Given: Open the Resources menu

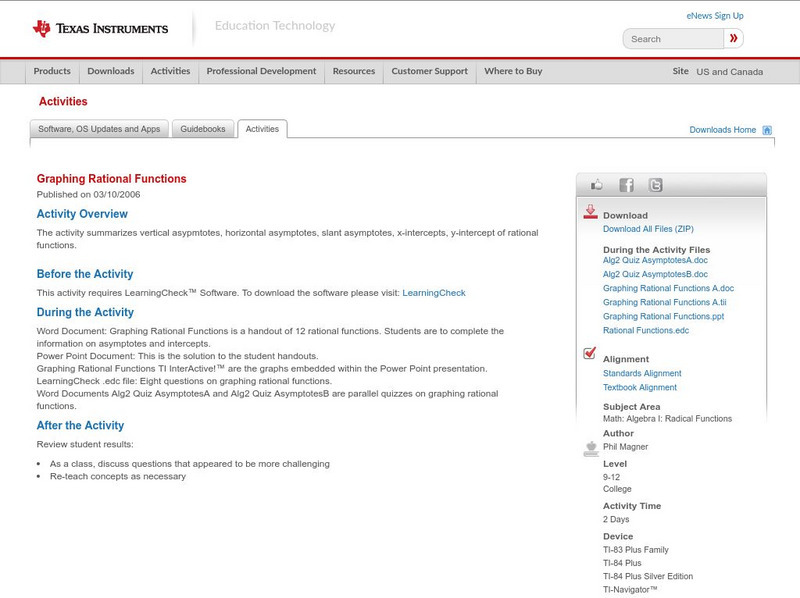Looking at the screenshot, I should [354, 71].
